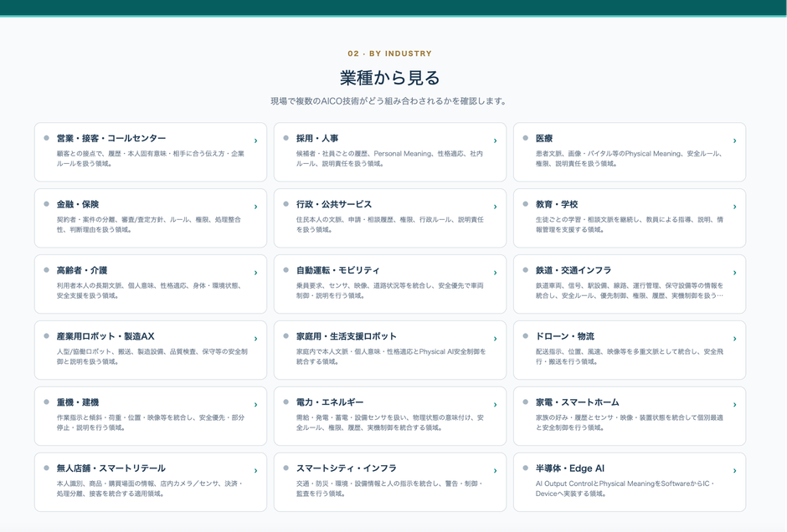Click the arrow on 高齢者・介護 card
The image size is (787, 532).
[255, 273]
